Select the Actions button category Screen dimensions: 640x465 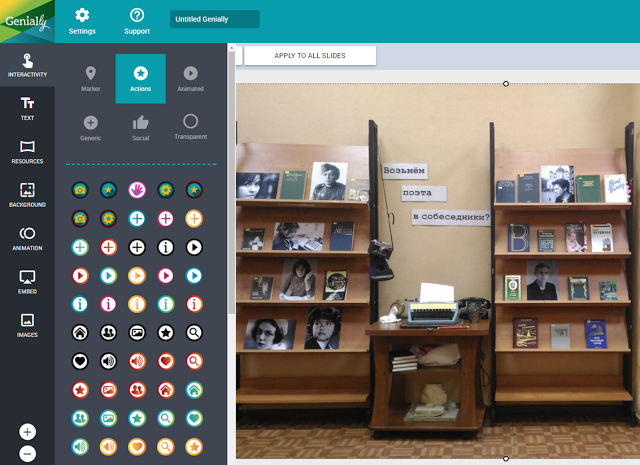coord(141,79)
